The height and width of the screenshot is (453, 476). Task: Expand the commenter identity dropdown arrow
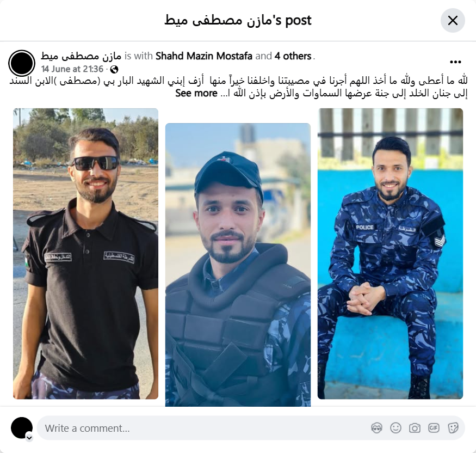(29, 438)
